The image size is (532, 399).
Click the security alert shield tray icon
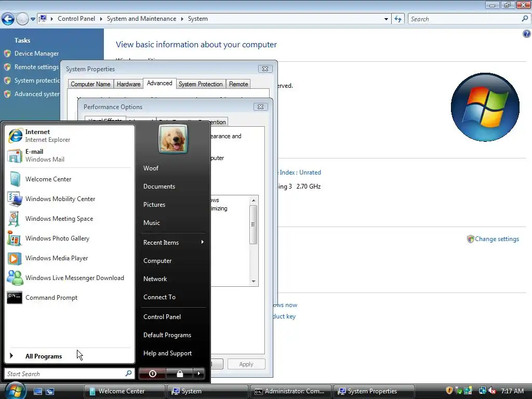[x=449, y=391]
